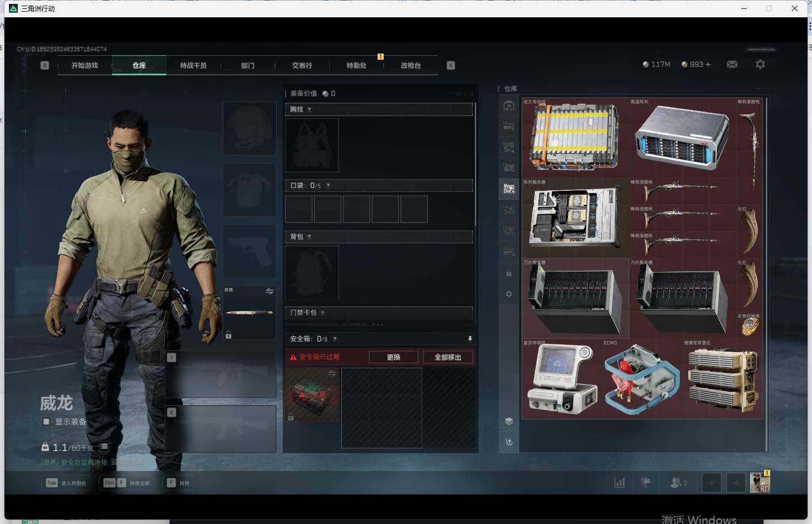Toggle the safe box pin icon
The image size is (812, 524).
[470, 339]
